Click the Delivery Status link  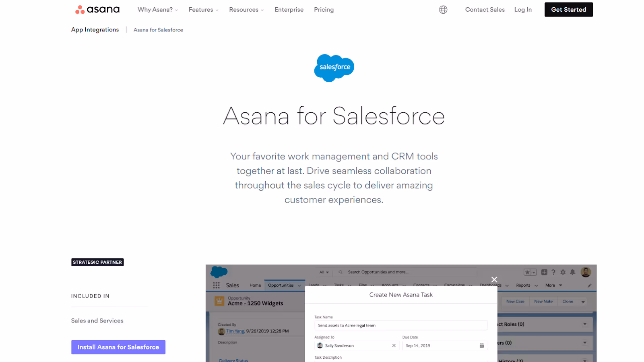click(233, 360)
